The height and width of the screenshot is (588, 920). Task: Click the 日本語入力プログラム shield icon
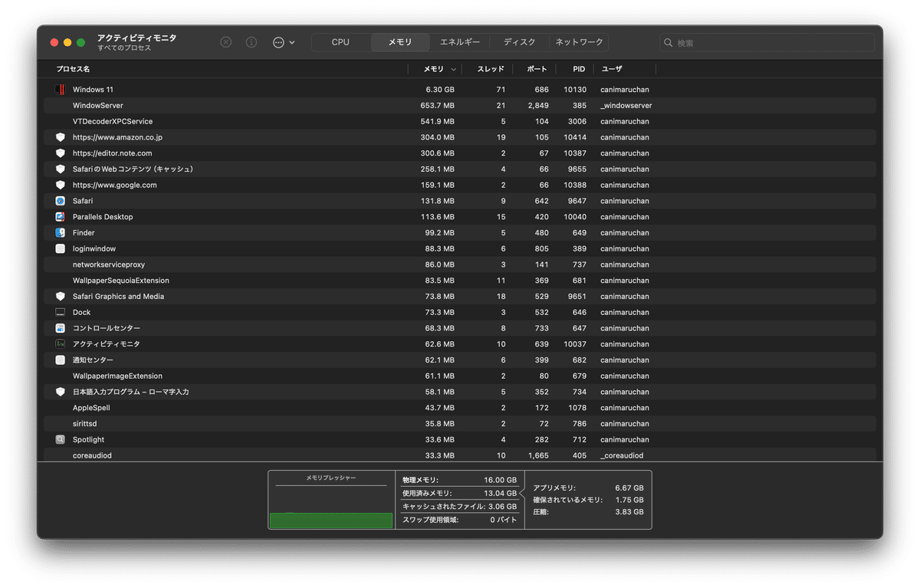pos(60,392)
